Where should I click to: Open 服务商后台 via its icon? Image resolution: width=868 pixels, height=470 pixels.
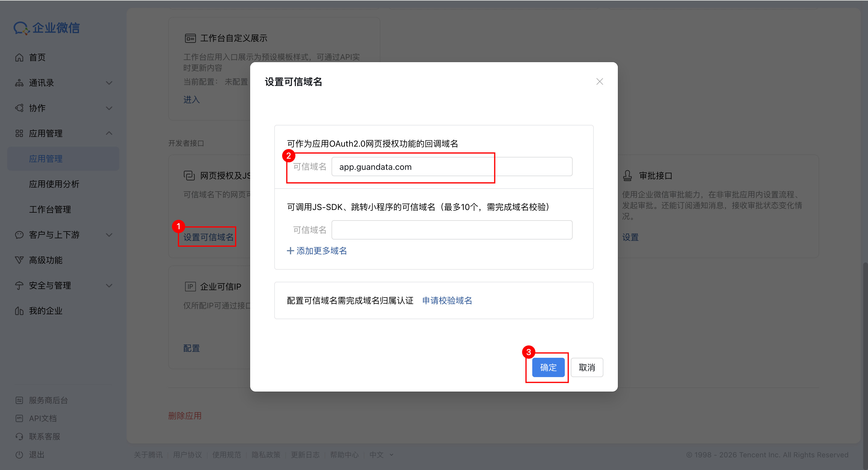tap(19, 400)
